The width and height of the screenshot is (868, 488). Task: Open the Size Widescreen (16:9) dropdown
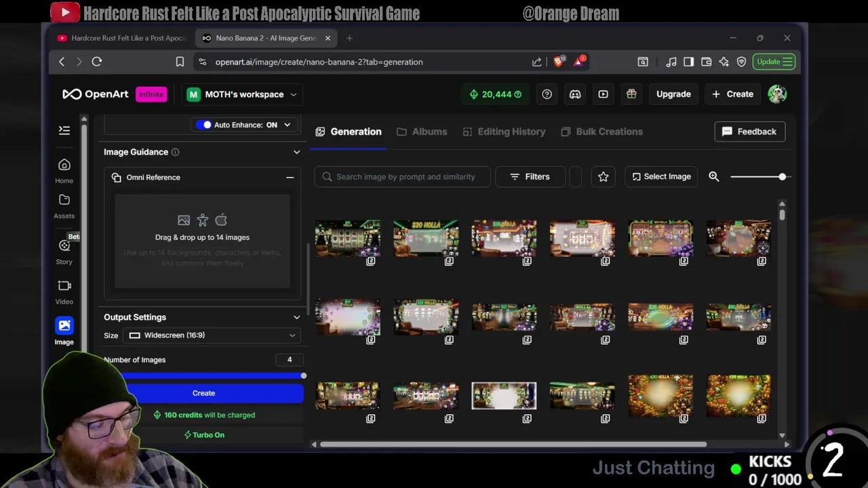tap(212, 335)
